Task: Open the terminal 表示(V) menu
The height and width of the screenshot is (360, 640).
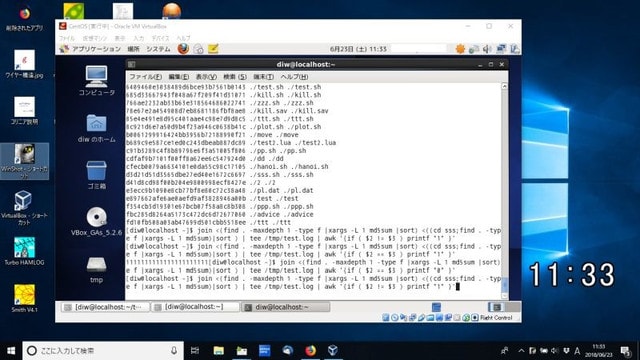Action: (206, 77)
